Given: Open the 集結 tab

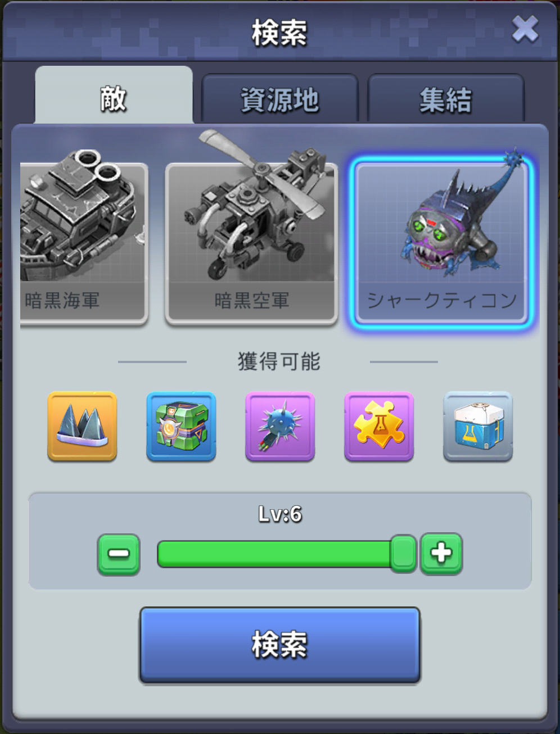Looking at the screenshot, I should coord(445,99).
